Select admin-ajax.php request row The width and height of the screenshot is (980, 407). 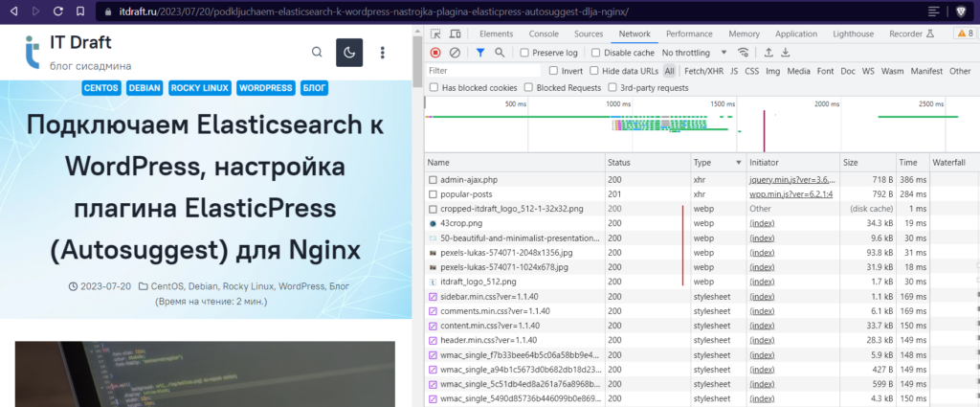[702, 179]
